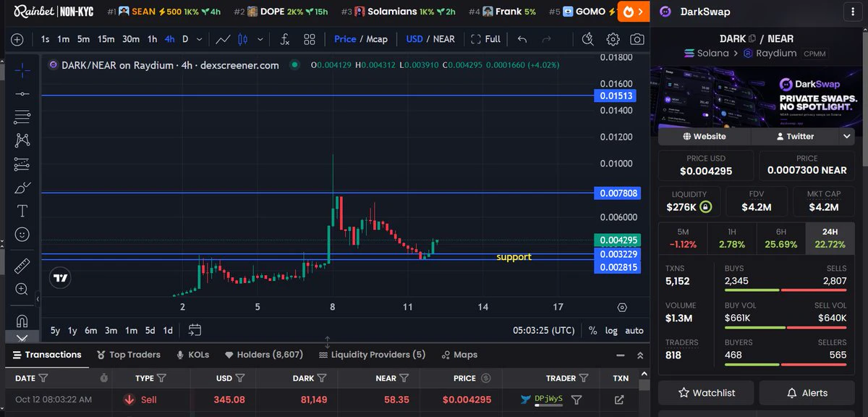
Task: Add DARK to the Watchlist
Action: coord(706,393)
